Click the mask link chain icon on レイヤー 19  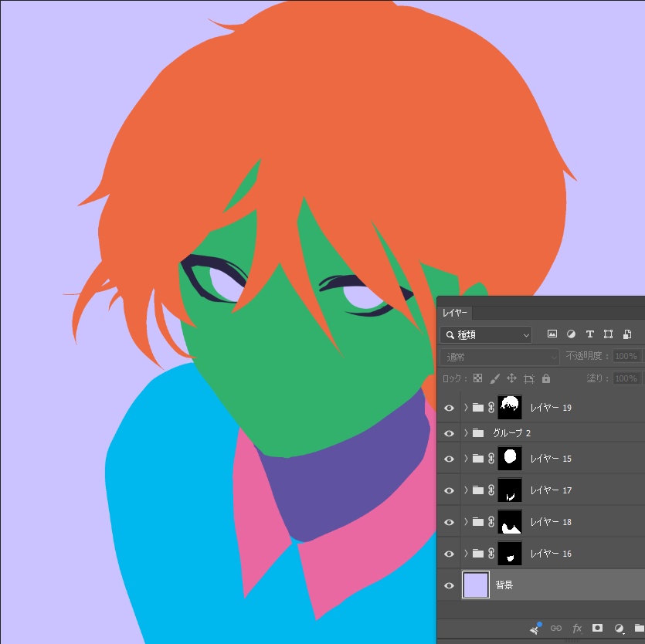491,408
